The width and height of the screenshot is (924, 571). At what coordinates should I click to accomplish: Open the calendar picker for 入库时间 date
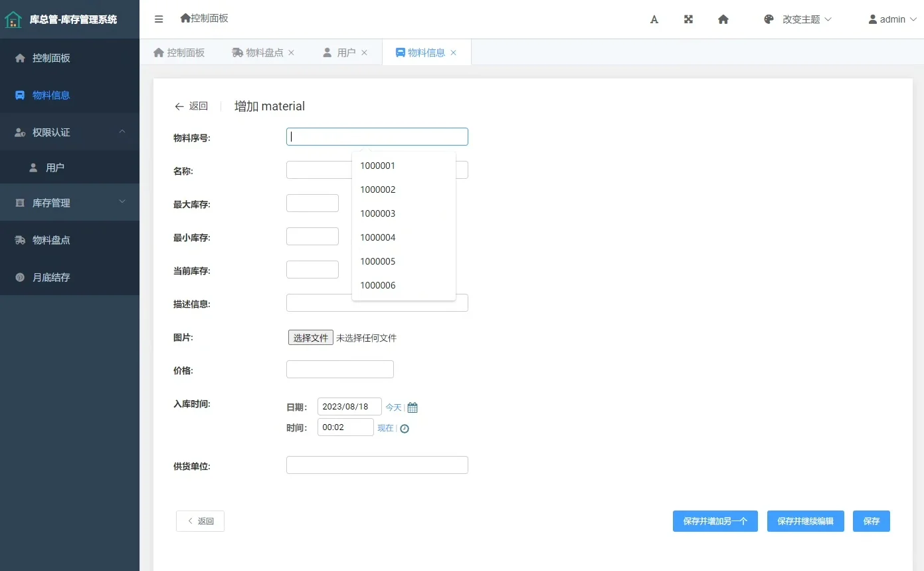point(412,406)
